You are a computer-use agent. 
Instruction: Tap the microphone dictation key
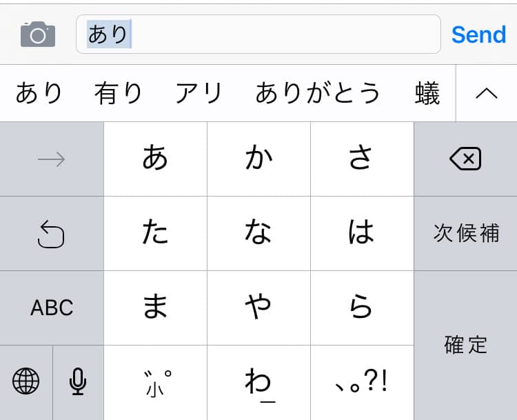tap(78, 381)
